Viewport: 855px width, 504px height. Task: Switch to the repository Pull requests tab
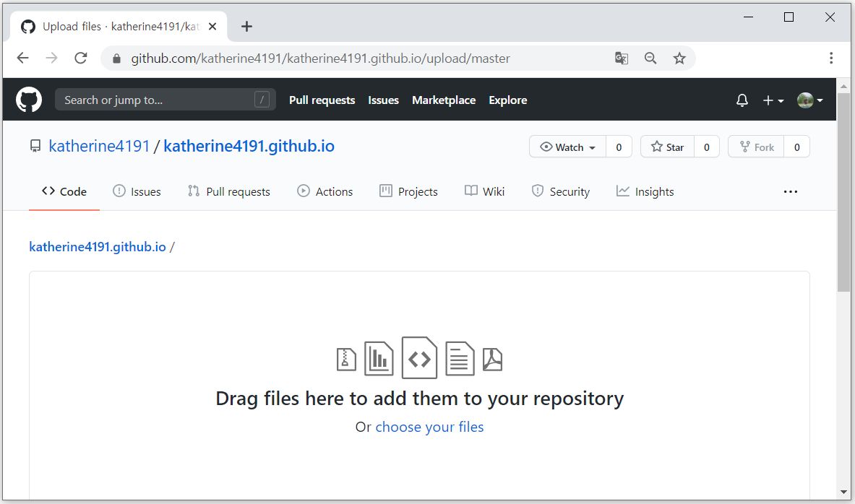point(229,192)
